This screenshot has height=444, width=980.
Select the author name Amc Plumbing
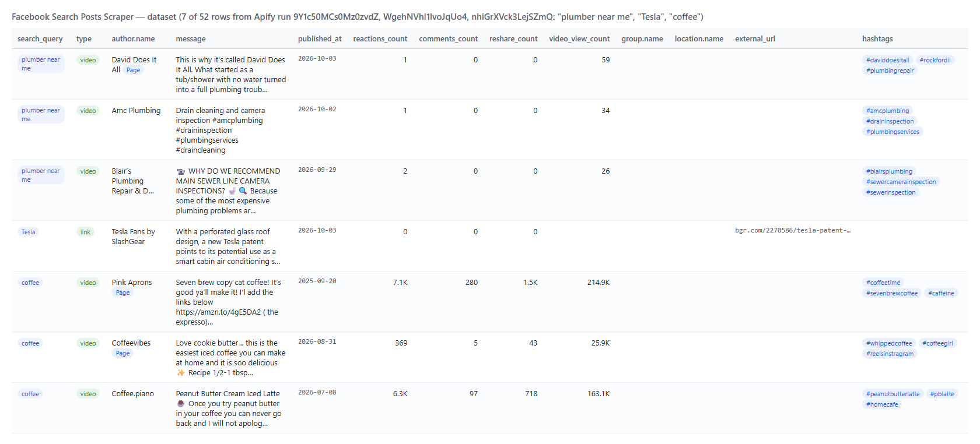point(136,111)
